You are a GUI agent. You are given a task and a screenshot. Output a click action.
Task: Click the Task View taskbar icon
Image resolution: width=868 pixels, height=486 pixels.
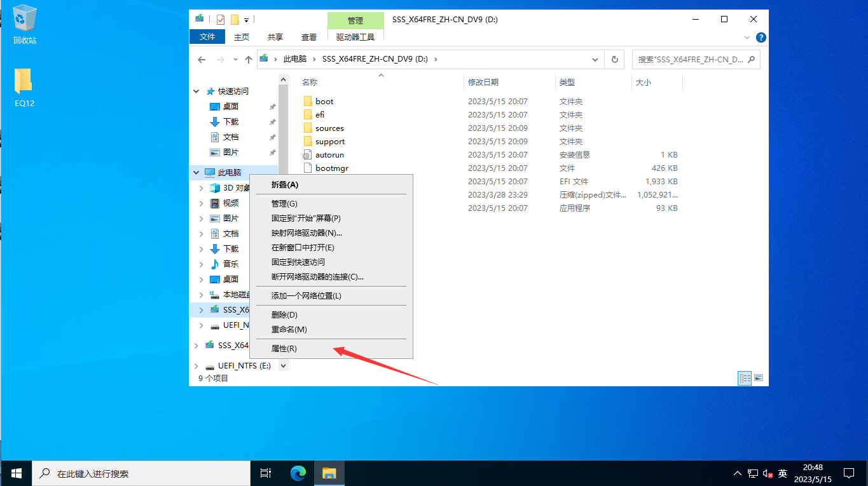click(x=266, y=473)
